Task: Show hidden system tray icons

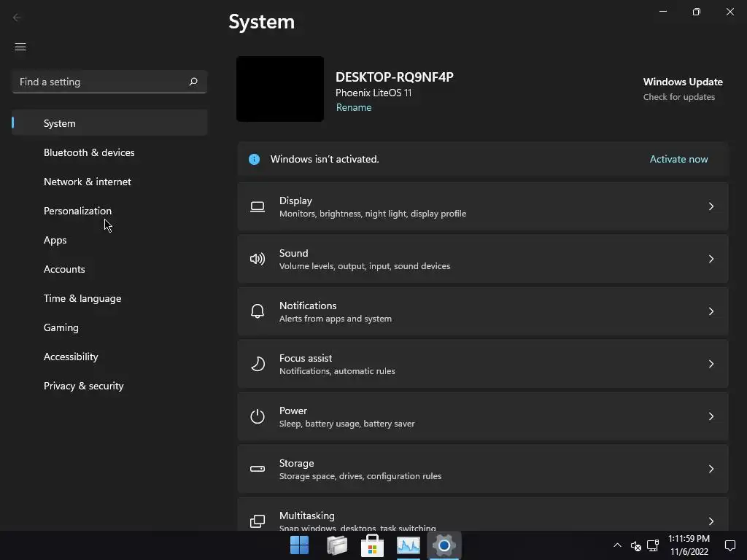Action: [617, 545]
